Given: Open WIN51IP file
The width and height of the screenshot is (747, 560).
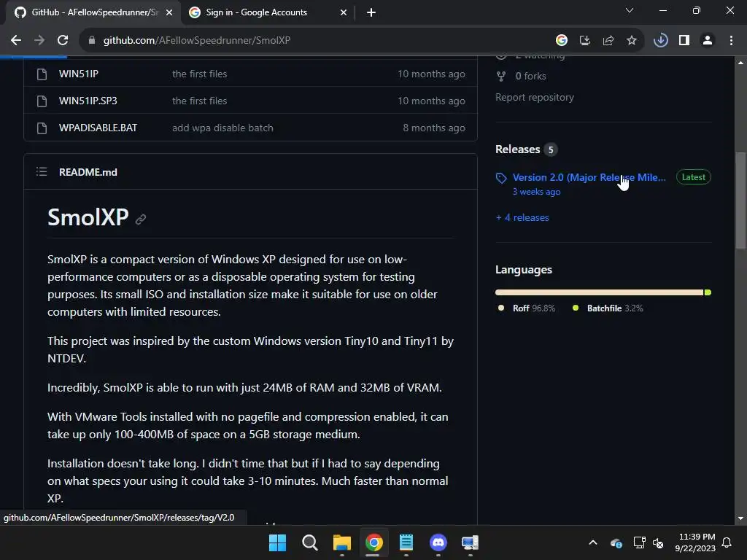Looking at the screenshot, I should click(79, 74).
